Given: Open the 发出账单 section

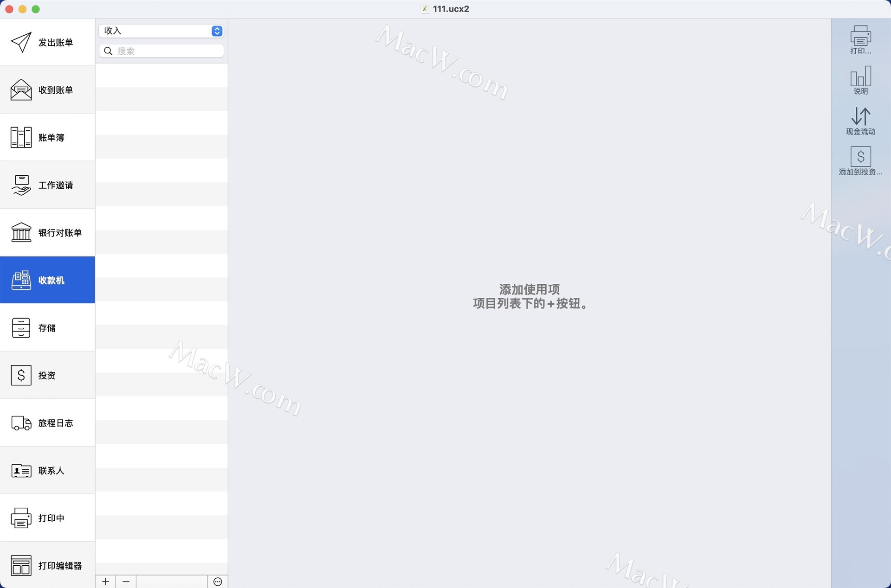Looking at the screenshot, I should click(47, 42).
